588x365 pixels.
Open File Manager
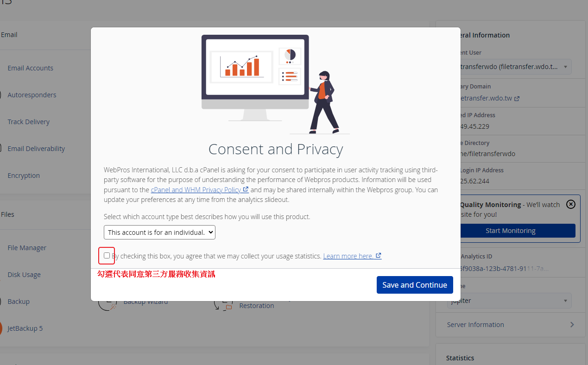click(27, 248)
